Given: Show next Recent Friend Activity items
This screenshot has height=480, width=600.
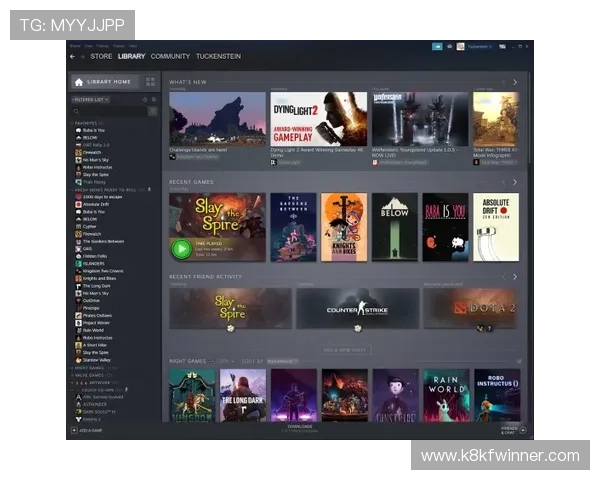Looking at the screenshot, I should tap(515, 277).
